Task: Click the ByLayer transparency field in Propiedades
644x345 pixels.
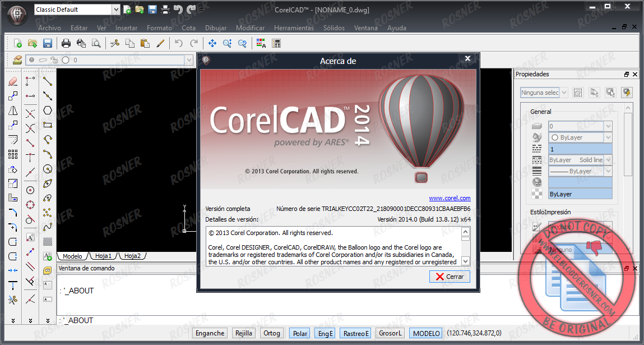Action: [580, 194]
